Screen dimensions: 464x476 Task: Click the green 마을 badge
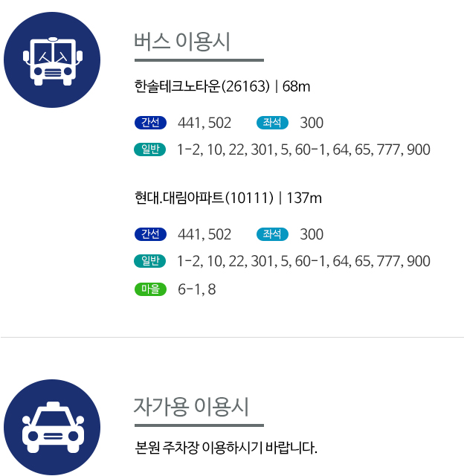[x=151, y=289]
